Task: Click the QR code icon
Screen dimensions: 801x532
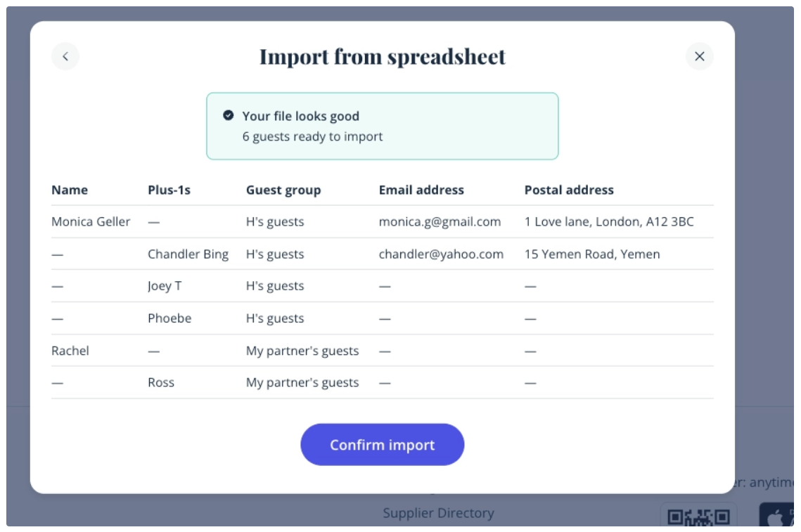Action: pyautogui.click(x=698, y=517)
